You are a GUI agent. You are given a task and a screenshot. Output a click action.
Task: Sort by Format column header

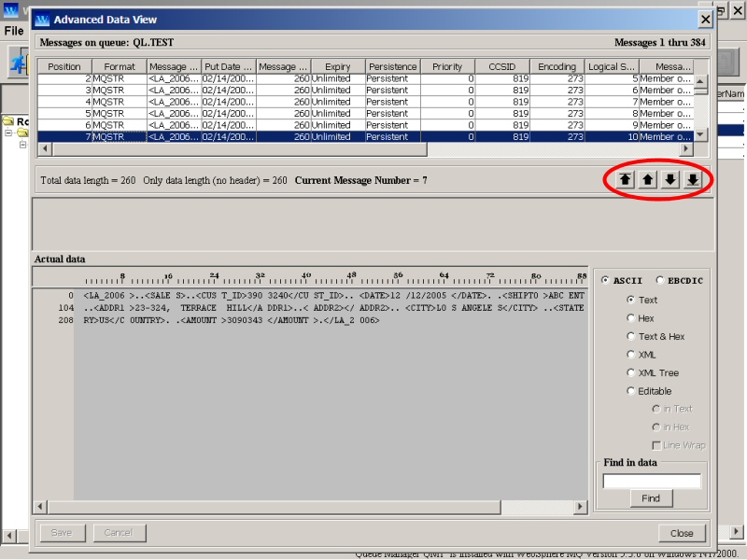point(120,66)
